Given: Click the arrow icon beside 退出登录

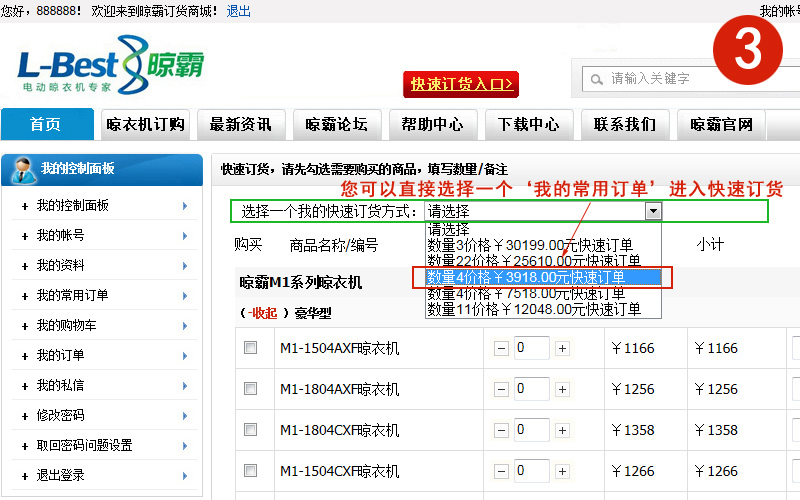Looking at the screenshot, I should point(185,476).
